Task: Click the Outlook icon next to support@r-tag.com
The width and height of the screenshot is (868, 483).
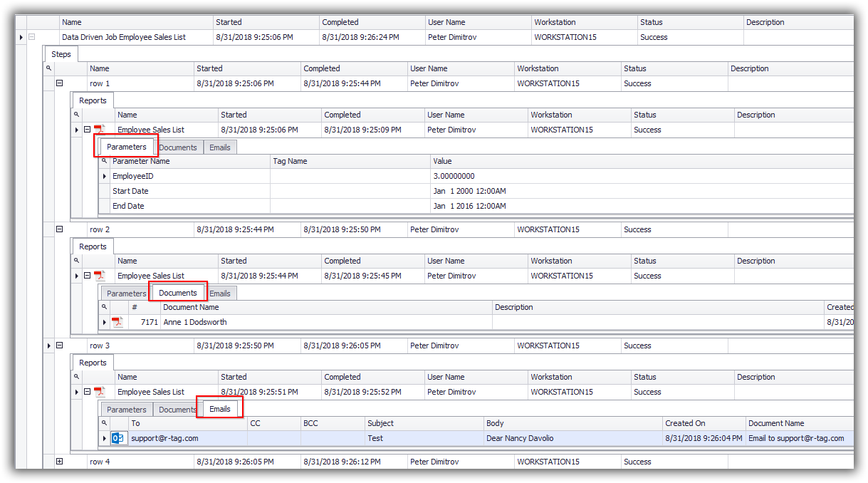Action: click(x=118, y=438)
